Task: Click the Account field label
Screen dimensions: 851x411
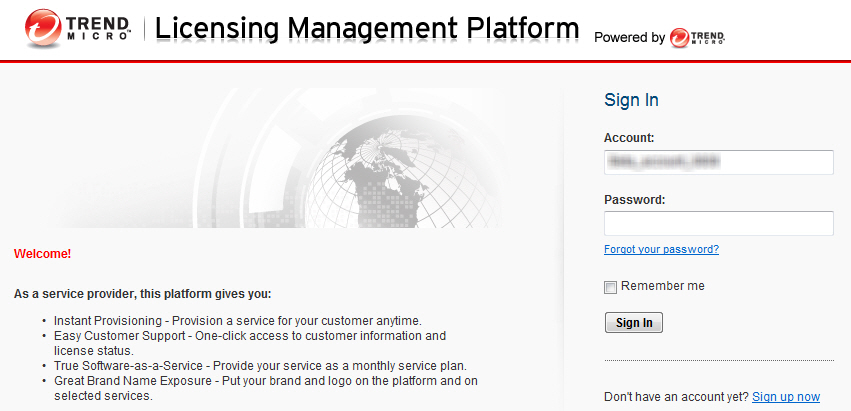Action: [x=629, y=137]
